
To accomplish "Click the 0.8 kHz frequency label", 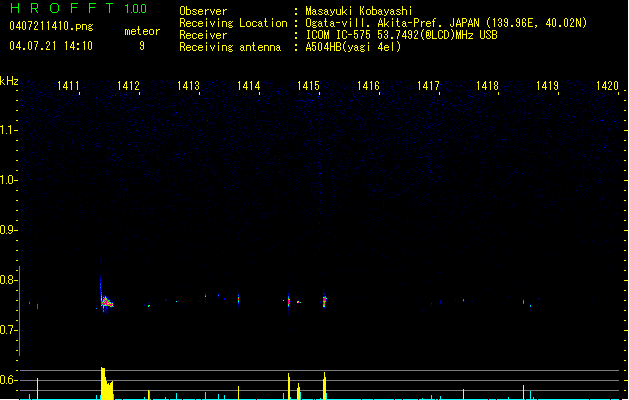I will (8, 280).
